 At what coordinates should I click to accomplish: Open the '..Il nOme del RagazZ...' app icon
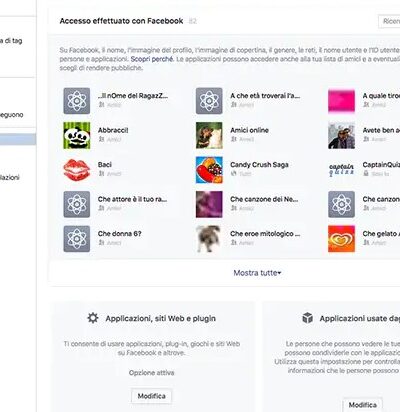(x=77, y=101)
